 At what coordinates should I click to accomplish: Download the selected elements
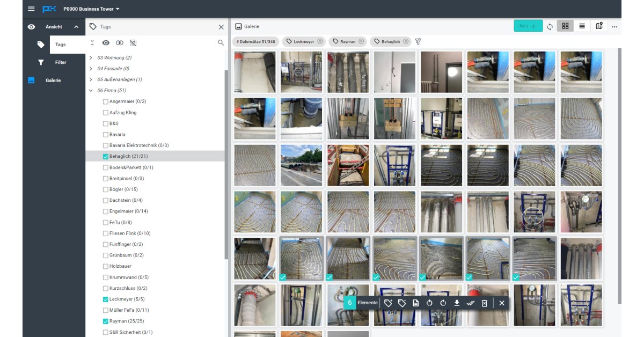click(457, 303)
